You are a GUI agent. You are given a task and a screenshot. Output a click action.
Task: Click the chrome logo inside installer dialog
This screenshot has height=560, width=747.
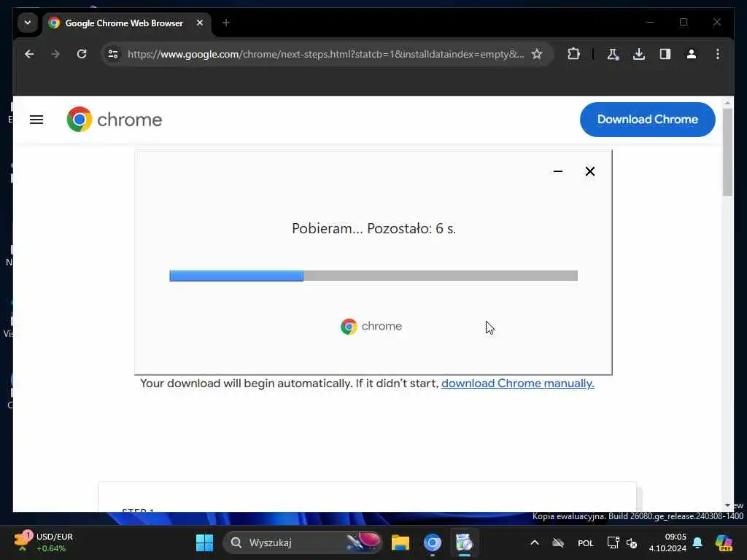coord(371,326)
